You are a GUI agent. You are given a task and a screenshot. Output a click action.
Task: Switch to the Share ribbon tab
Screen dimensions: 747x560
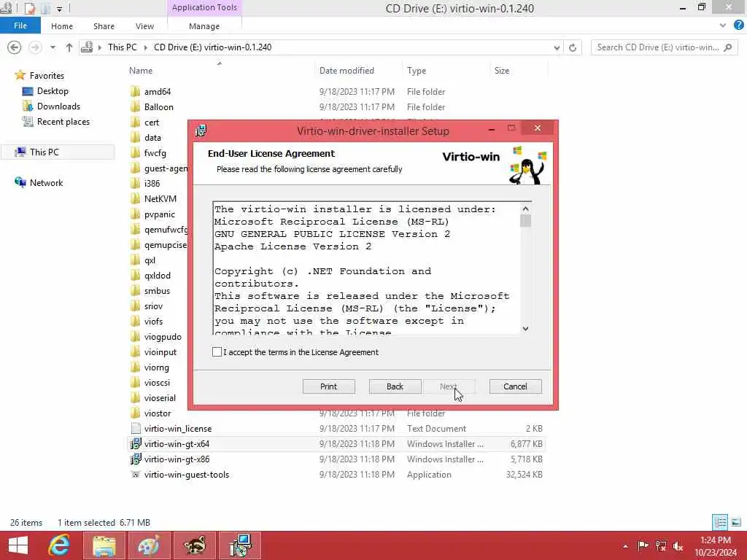point(104,26)
